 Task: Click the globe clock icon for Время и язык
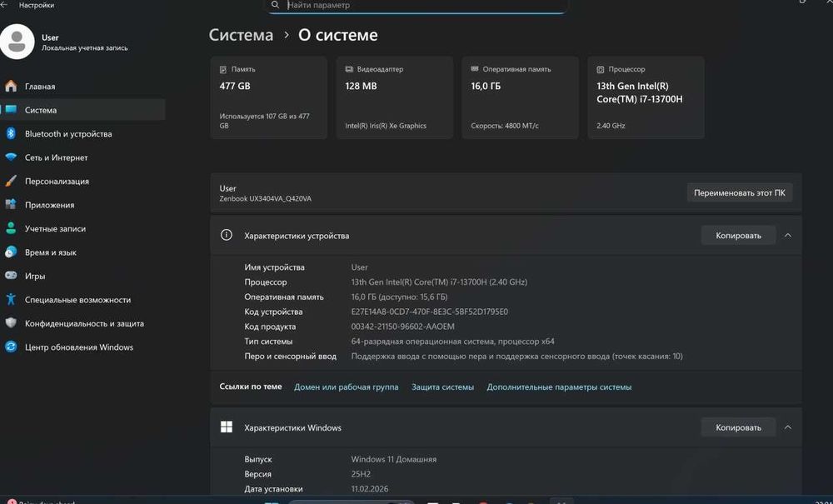point(11,252)
